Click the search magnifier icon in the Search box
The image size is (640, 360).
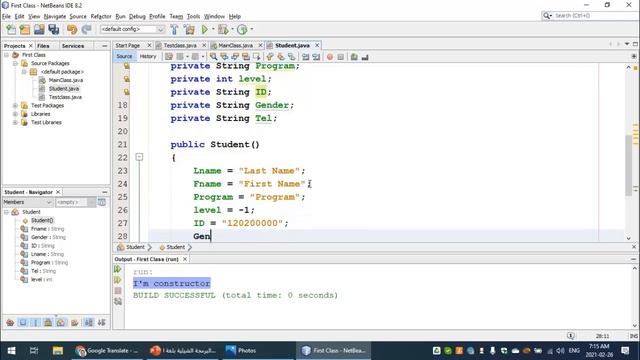click(547, 16)
